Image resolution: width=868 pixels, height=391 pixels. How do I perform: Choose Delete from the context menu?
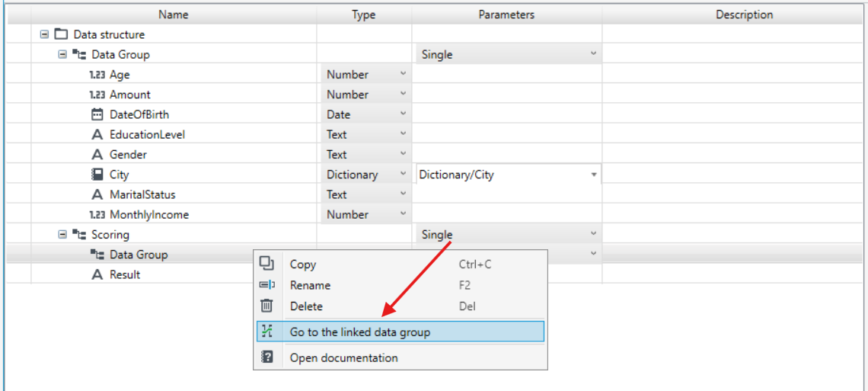[x=399, y=306]
